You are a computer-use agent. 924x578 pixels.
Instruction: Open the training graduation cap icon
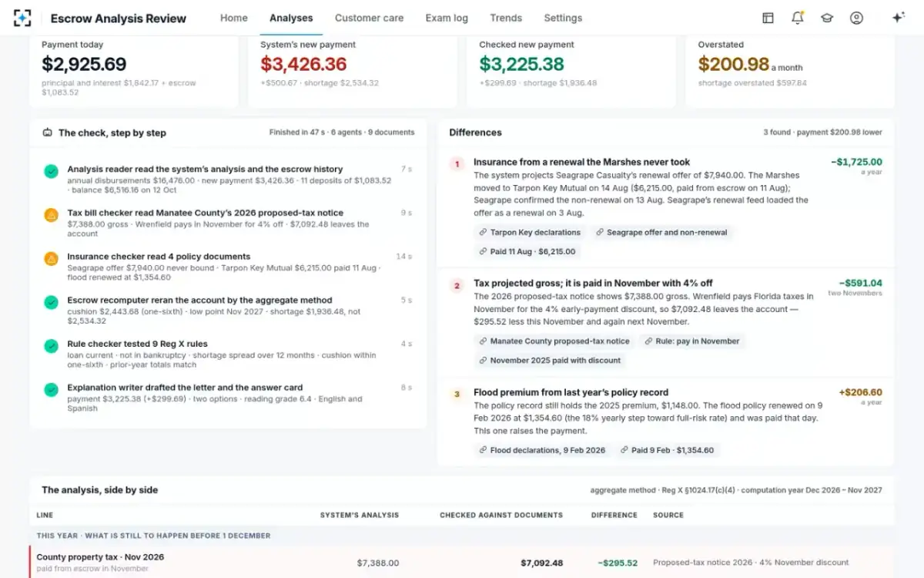click(827, 18)
